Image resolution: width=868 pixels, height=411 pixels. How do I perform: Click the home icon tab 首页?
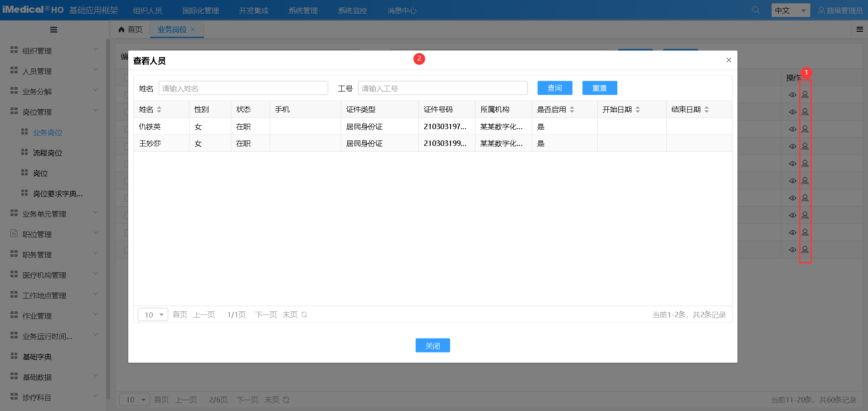(x=130, y=29)
